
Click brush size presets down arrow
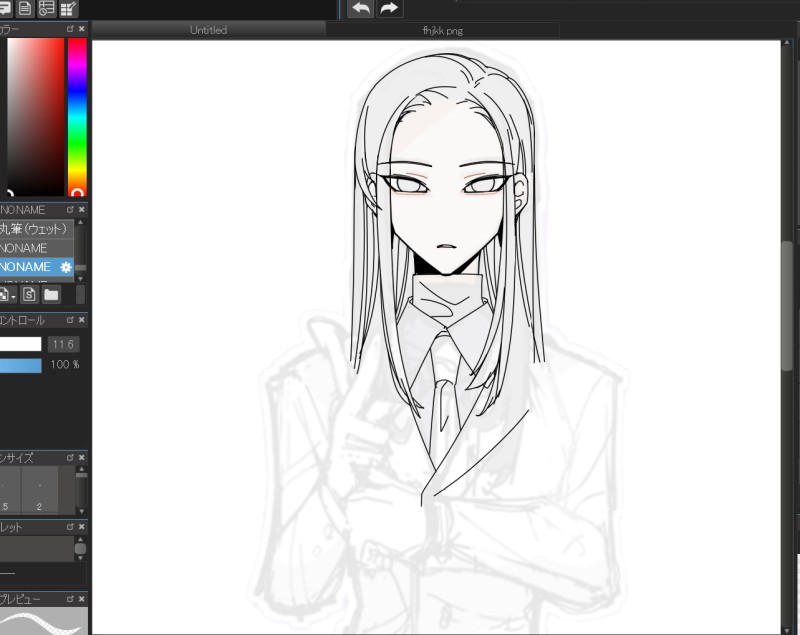[x=81, y=511]
